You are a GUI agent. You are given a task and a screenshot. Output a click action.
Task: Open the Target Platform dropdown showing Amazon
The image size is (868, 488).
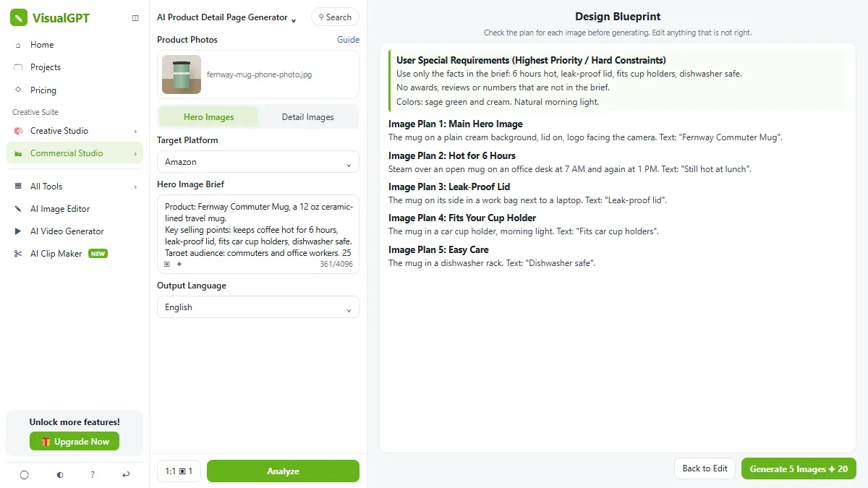coord(258,162)
